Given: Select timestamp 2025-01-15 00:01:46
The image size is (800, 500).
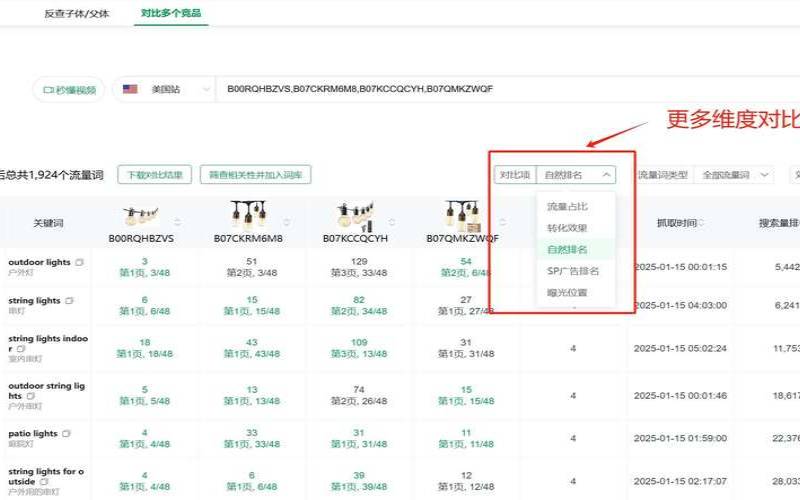Looking at the screenshot, I should click(x=680, y=395).
